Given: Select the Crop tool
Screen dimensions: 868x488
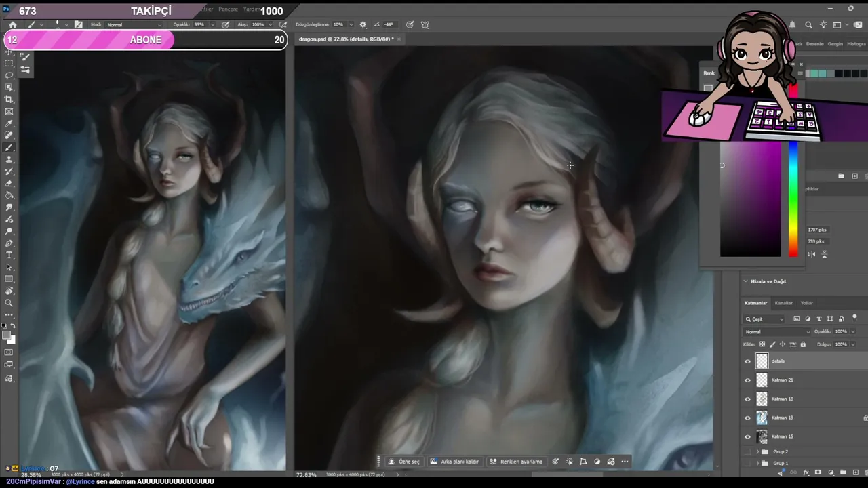Looking at the screenshot, I should 9,100.
